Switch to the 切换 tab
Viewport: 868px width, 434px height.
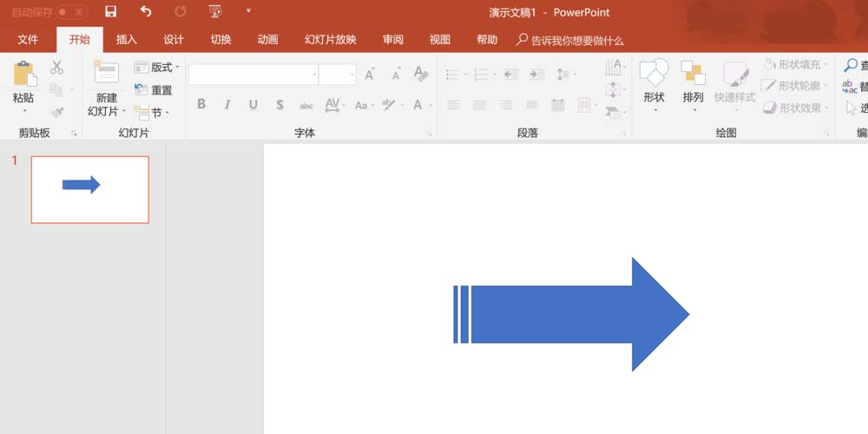click(x=220, y=40)
